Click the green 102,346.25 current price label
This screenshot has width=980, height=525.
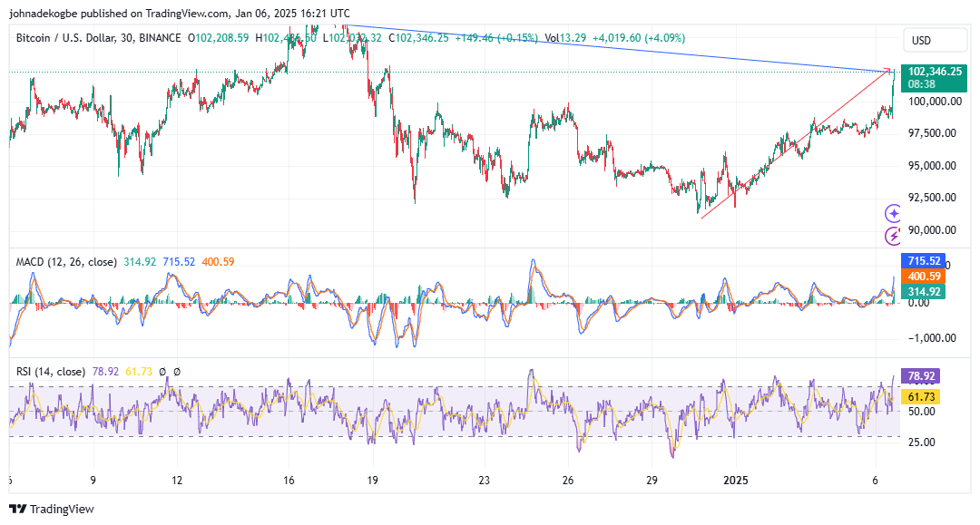pyautogui.click(x=935, y=71)
